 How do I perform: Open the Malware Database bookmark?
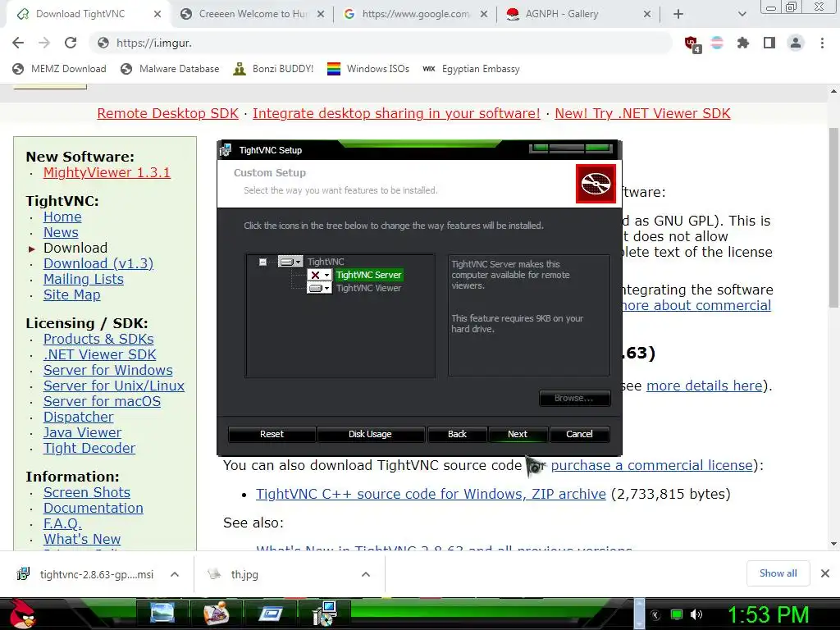[170, 69]
